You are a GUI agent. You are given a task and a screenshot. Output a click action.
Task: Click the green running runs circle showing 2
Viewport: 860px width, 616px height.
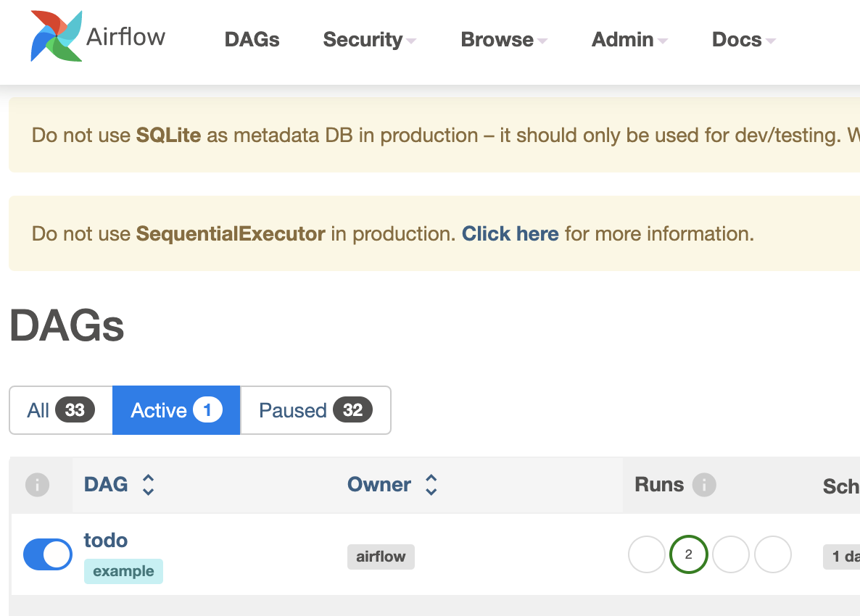(x=688, y=555)
